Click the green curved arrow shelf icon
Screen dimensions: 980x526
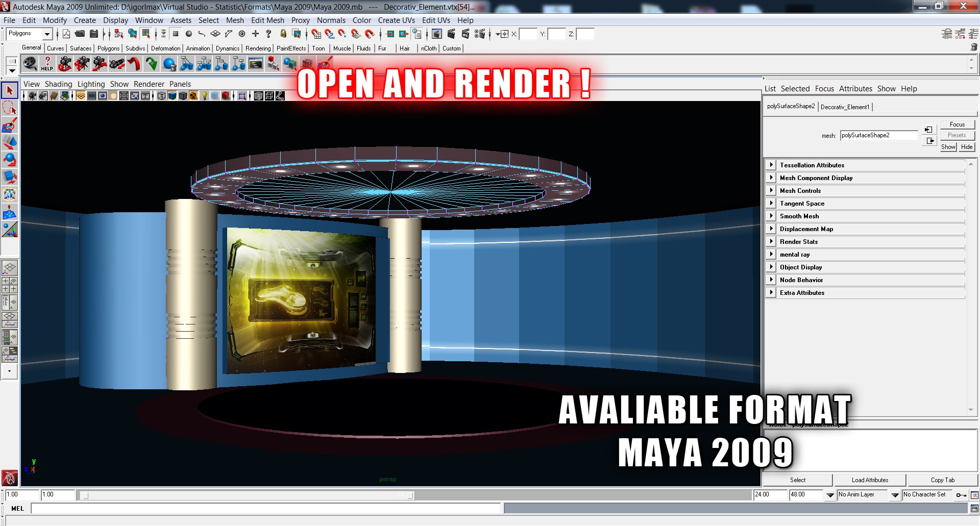[152, 64]
